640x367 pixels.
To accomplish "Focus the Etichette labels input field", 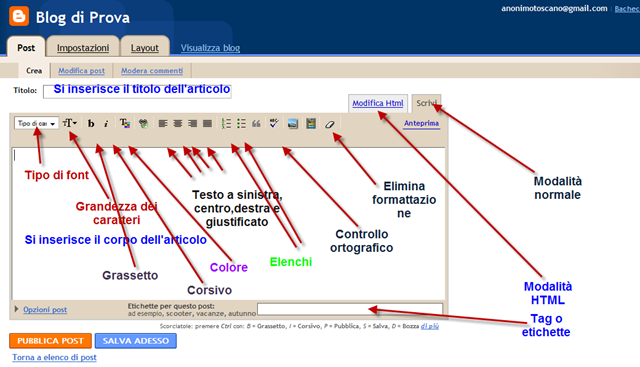I will click(350, 309).
